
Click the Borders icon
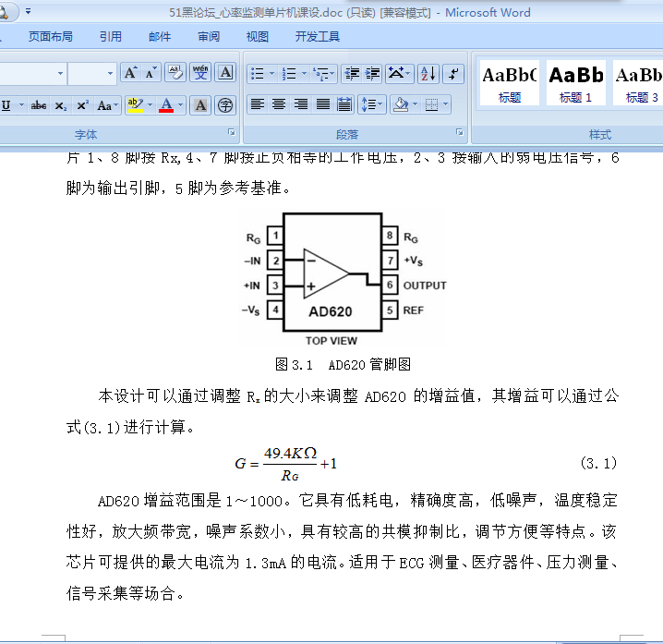click(x=431, y=104)
